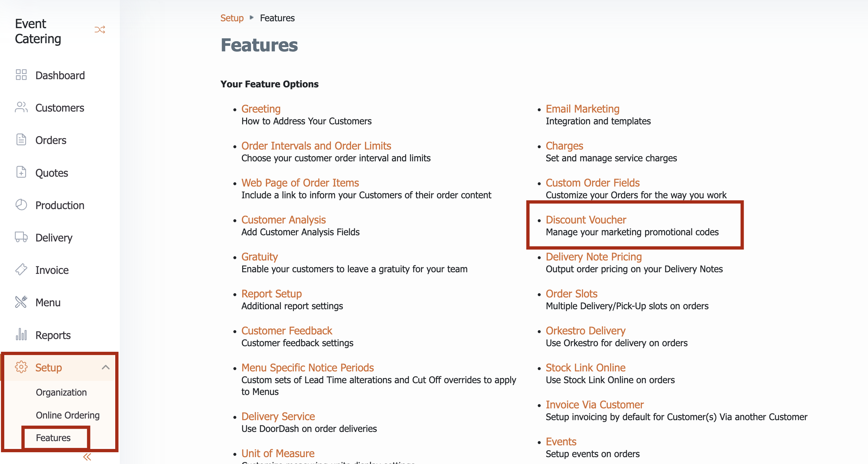
Task: Click the Reports bar chart icon
Action: click(21, 335)
